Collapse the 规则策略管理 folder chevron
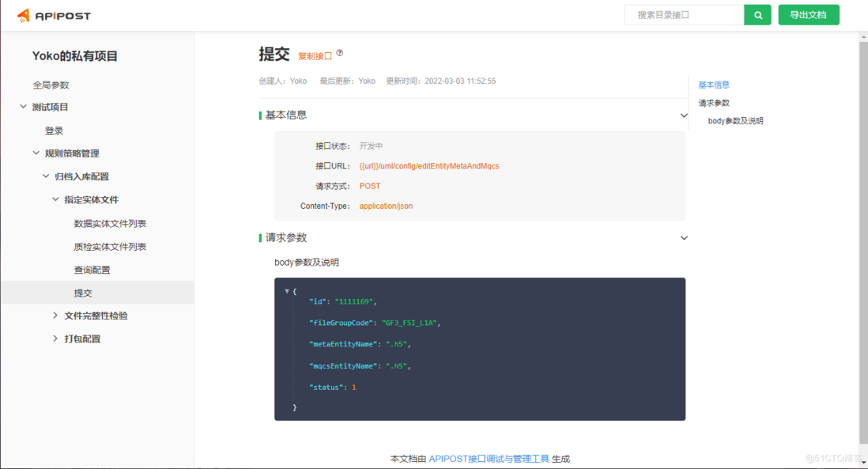Image resolution: width=868 pixels, height=469 pixels. (36, 153)
